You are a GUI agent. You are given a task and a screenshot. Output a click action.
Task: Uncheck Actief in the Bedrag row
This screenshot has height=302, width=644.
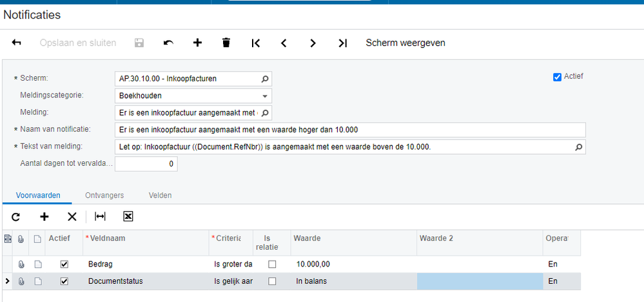tap(64, 264)
